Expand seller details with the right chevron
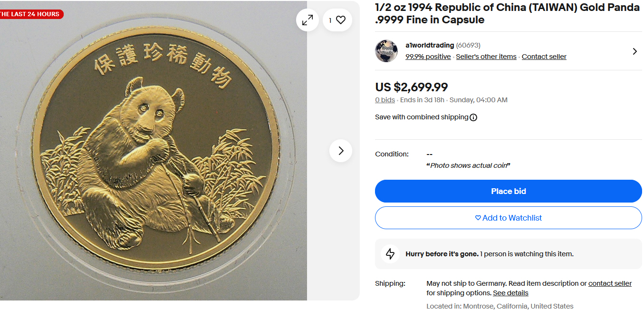This screenshot has width=644, height=310. pyautogui.click(x=635, y=51)
